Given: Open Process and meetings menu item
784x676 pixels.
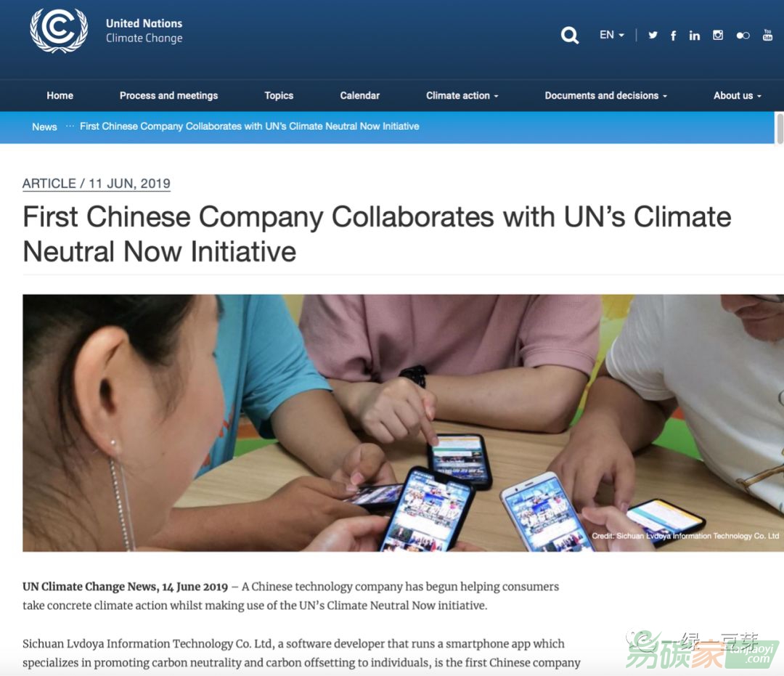Looking at the screenshot, I should pyautogui.click(x=168, y=96).
